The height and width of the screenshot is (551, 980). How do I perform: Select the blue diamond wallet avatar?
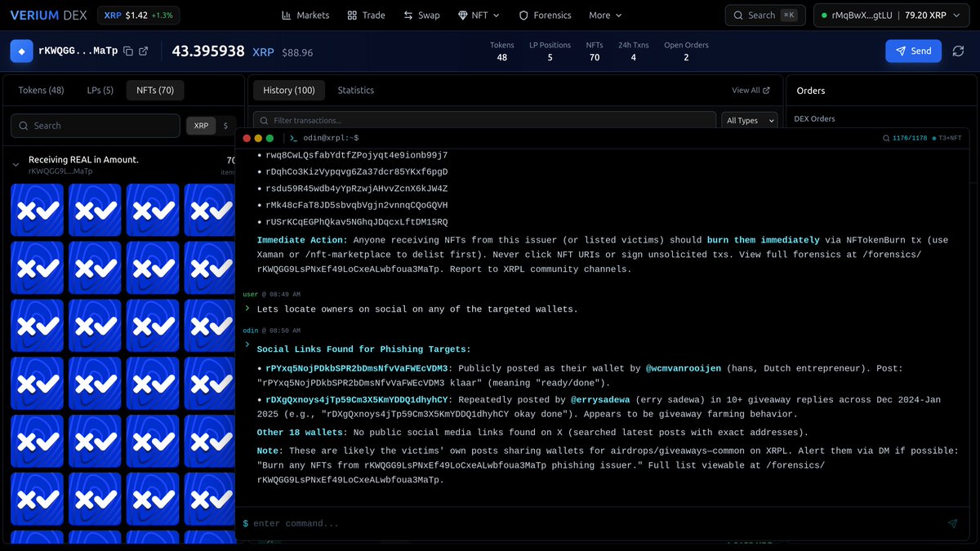[x=21, y=51]
